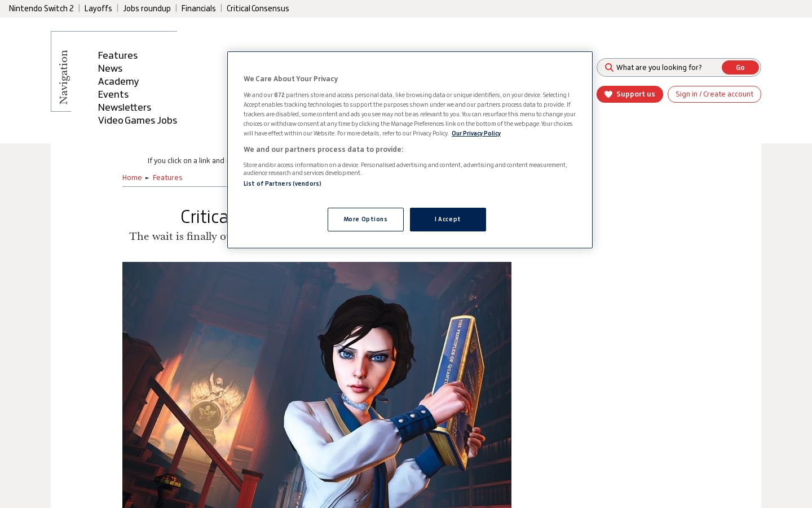This screenshot has height=508, width=812.
Task: Click the heart icon on Support us
Action: coord(608,94)
